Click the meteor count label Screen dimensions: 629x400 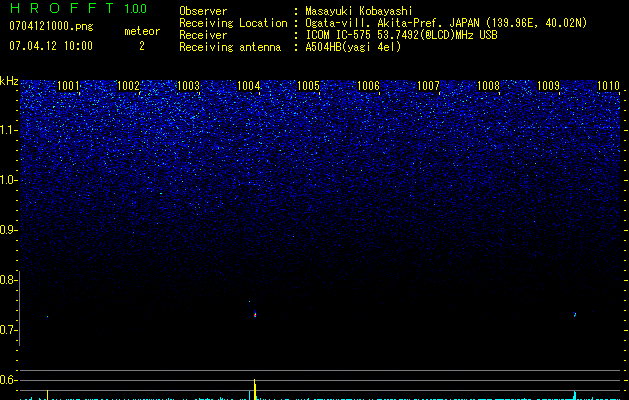click(142, 31)
